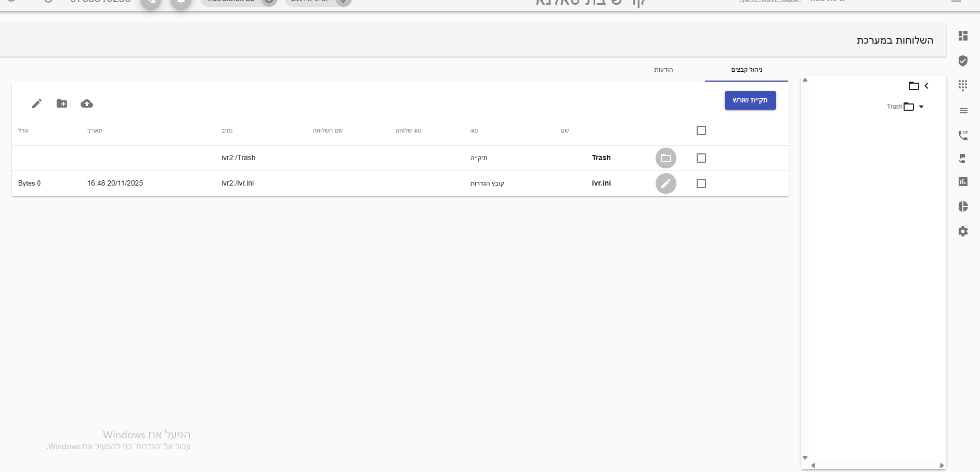Click the pencil edit icon in toolbar
The image size is (980, 472).
click(36, 104)
